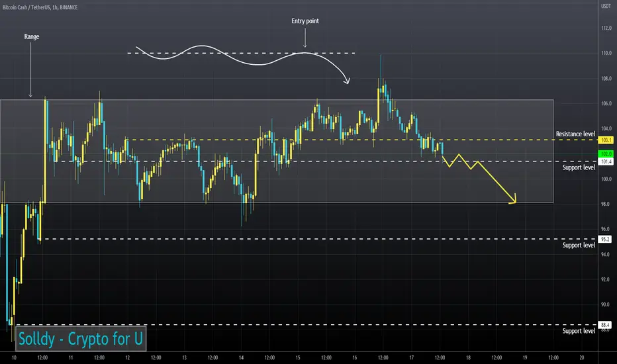617x364 pixels.
Task: Click the Entry point annotation text
Action: 305,21
